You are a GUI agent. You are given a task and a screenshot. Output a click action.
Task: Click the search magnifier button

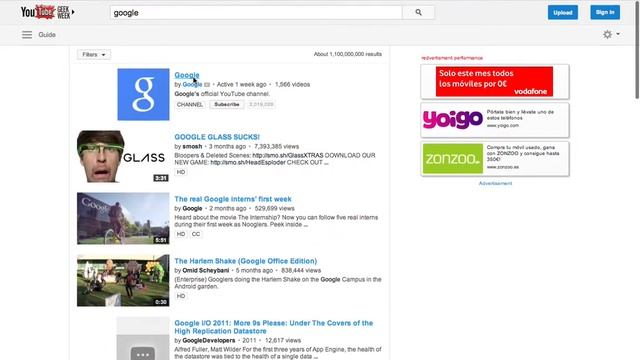point(418,13)
